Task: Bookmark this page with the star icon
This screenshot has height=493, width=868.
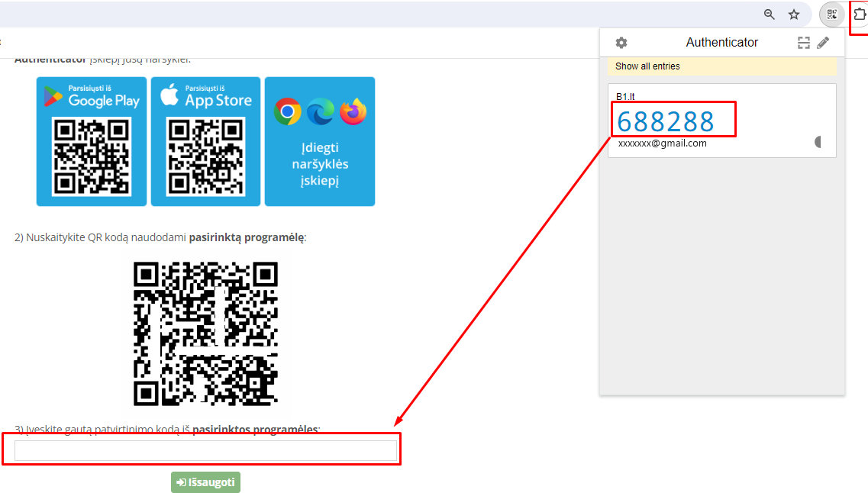Action: (x=794, y=14)
